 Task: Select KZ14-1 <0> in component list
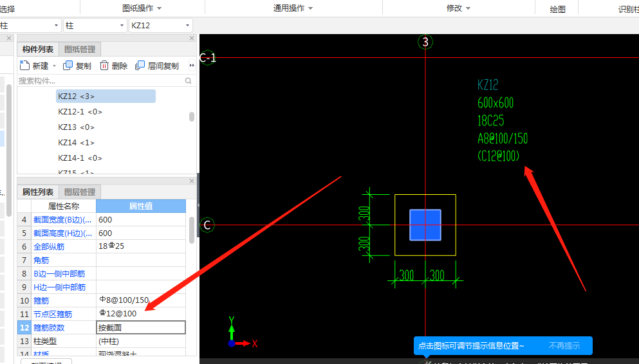80,158
